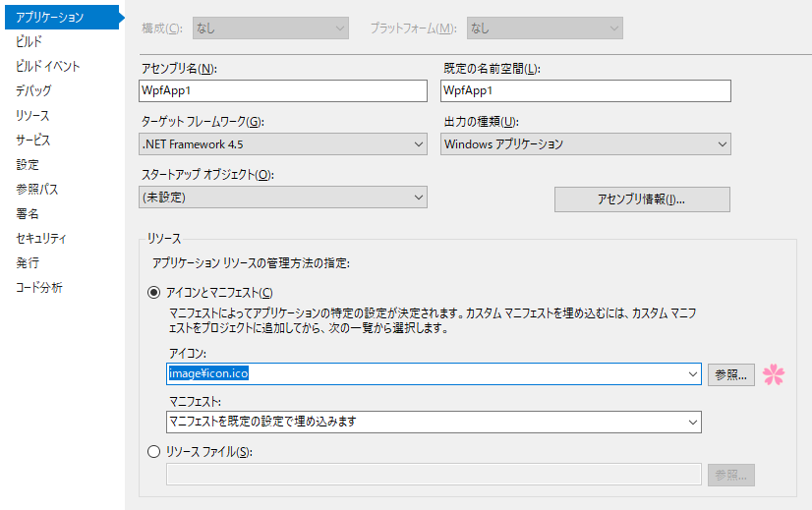Expand the ターゲット フレームワーク dropdown

[x=283, y=143]
